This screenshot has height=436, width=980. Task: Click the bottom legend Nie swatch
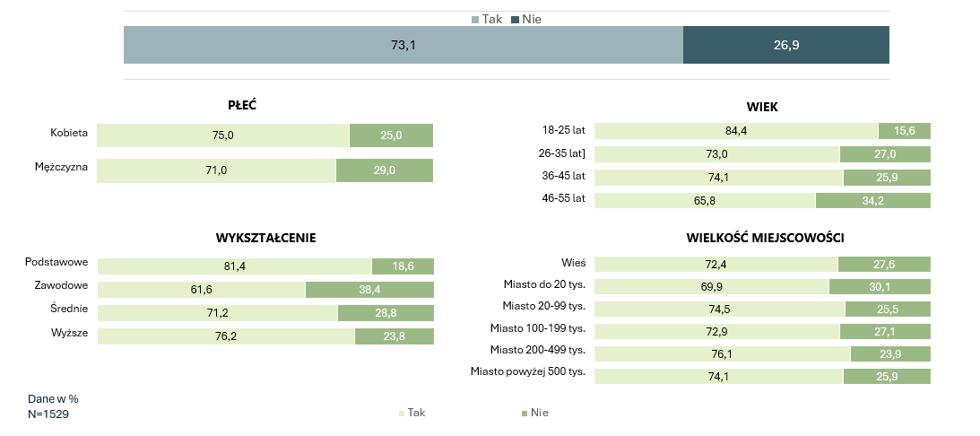coord(525,414)
